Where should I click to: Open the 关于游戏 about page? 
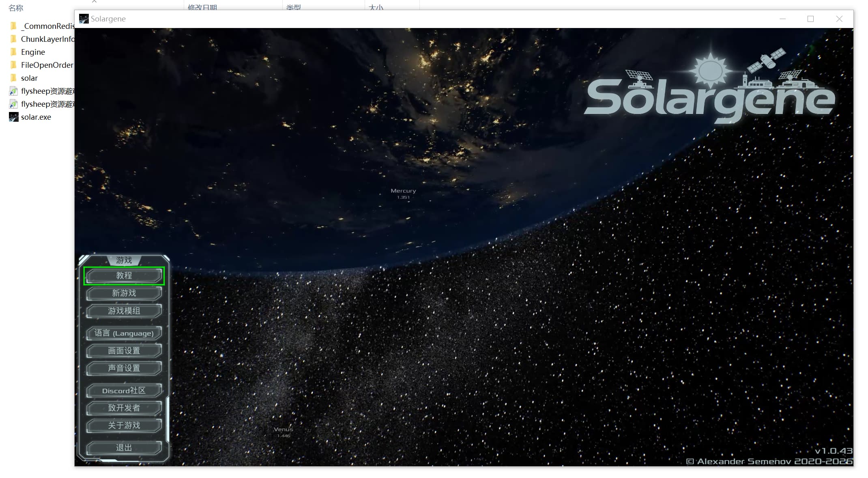[124, 425]
